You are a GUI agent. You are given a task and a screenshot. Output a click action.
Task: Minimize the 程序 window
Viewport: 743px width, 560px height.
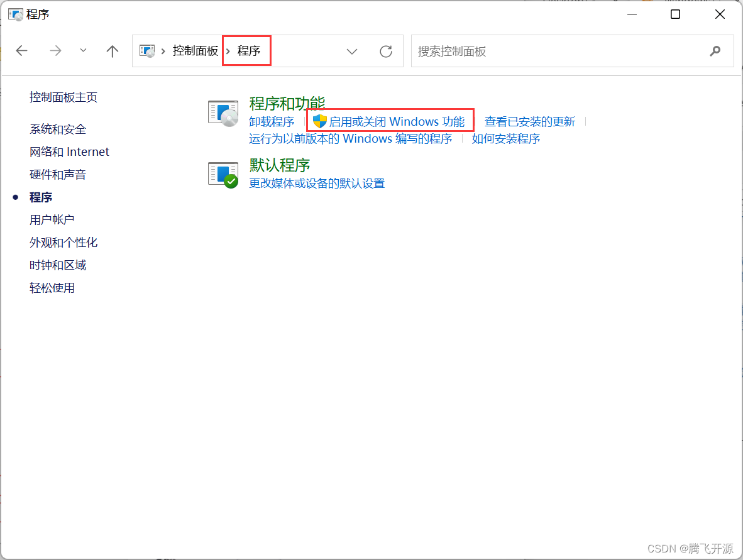tap(632, 14)
